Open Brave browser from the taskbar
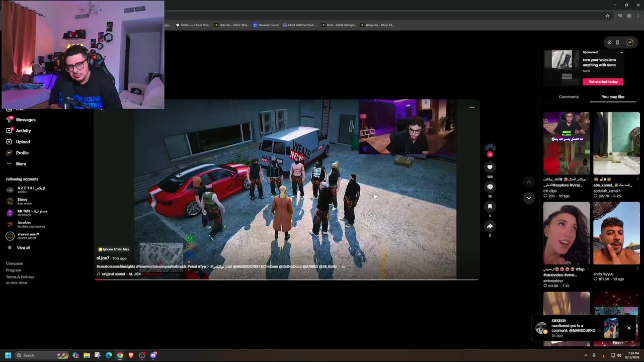644x362 pixels. coord(131,355)
